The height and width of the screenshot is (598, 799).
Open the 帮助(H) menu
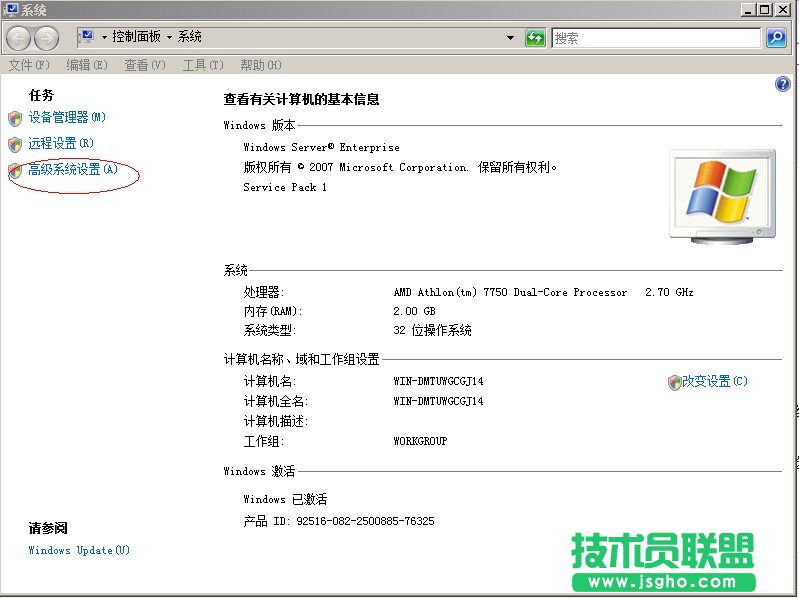[x=261, y=65]
